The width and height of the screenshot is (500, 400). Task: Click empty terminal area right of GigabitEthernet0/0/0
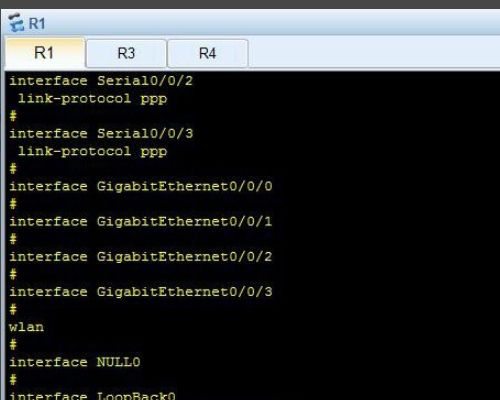coord(383,186)
